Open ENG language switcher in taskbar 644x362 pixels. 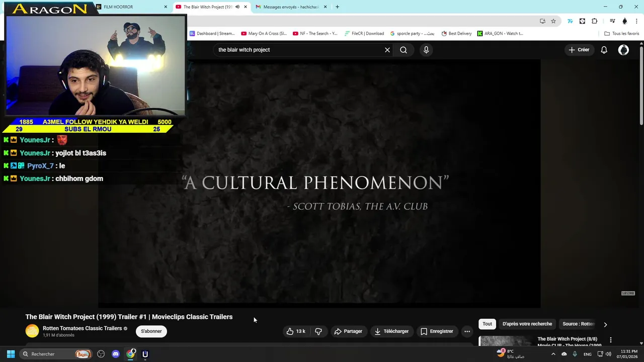[x=587, y=354]
